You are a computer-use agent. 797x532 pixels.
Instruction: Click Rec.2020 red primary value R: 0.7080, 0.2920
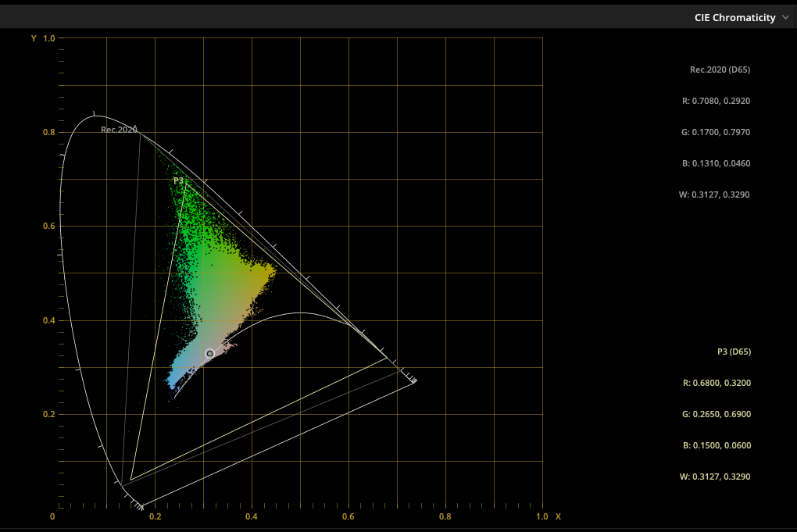(x=717, y=101)
